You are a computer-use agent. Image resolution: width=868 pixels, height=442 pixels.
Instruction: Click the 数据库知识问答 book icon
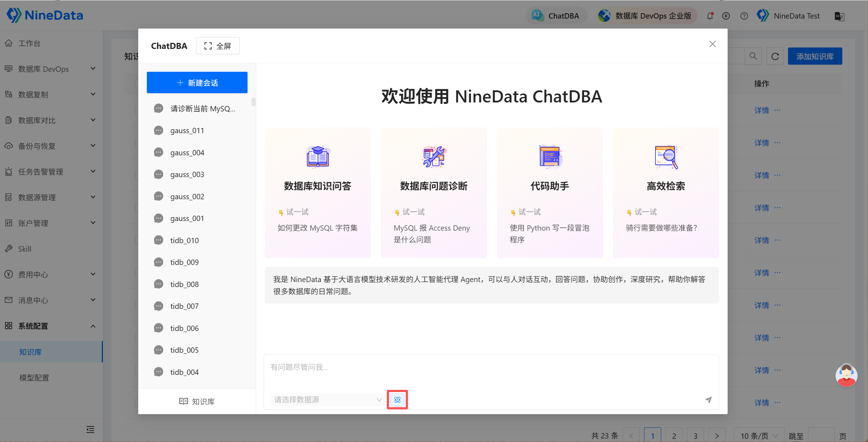[318, 157]
